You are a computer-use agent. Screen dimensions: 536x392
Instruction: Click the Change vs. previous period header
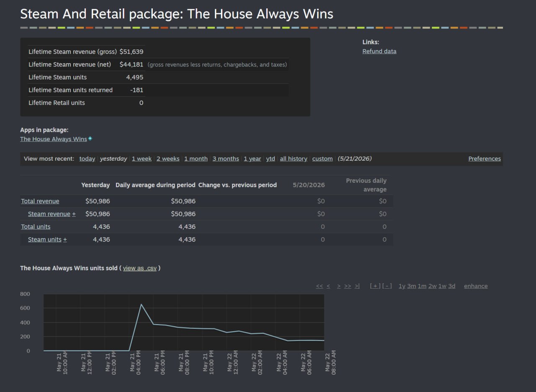pos(237,185)
